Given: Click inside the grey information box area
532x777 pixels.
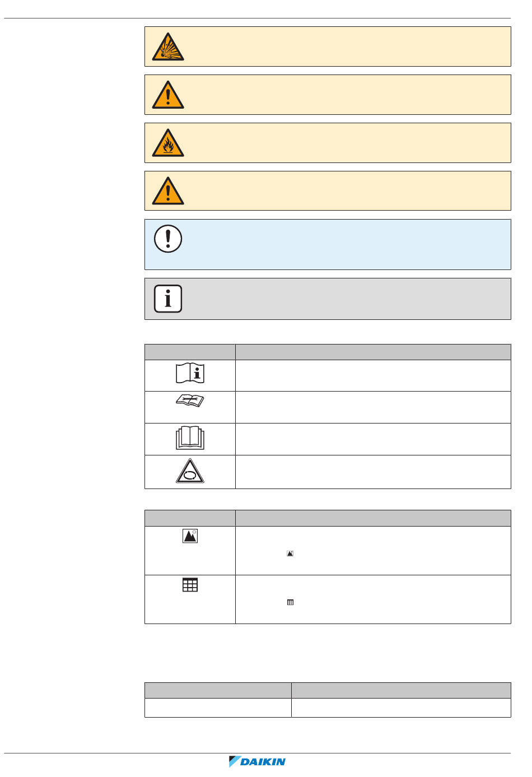Looking at the screenshot, I should [x=328, y=299].
